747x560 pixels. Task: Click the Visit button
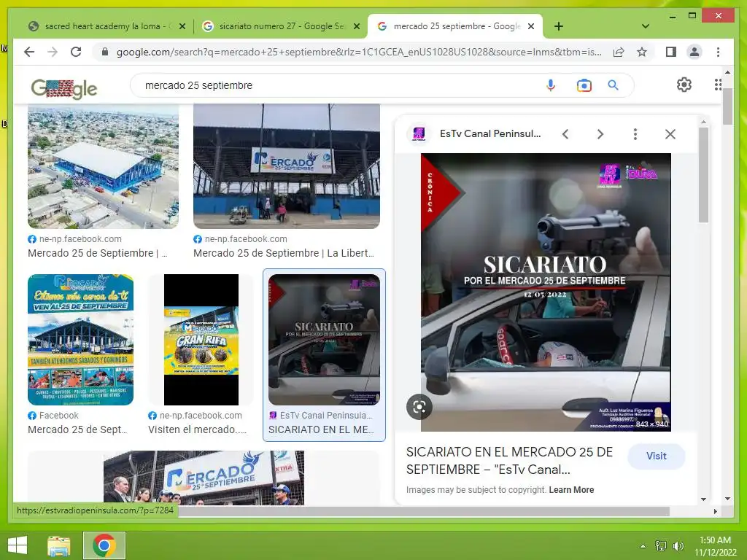click(657, 456)
